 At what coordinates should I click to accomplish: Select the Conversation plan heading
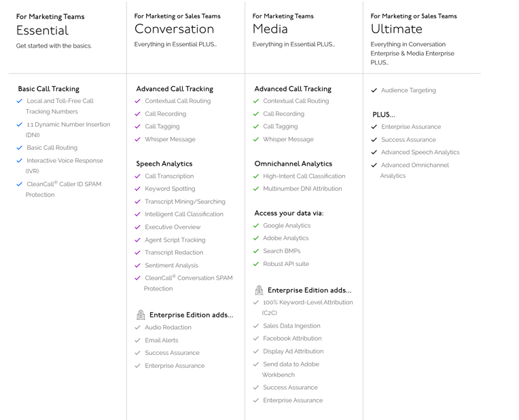pyautogui.click(x=174, y=29)
